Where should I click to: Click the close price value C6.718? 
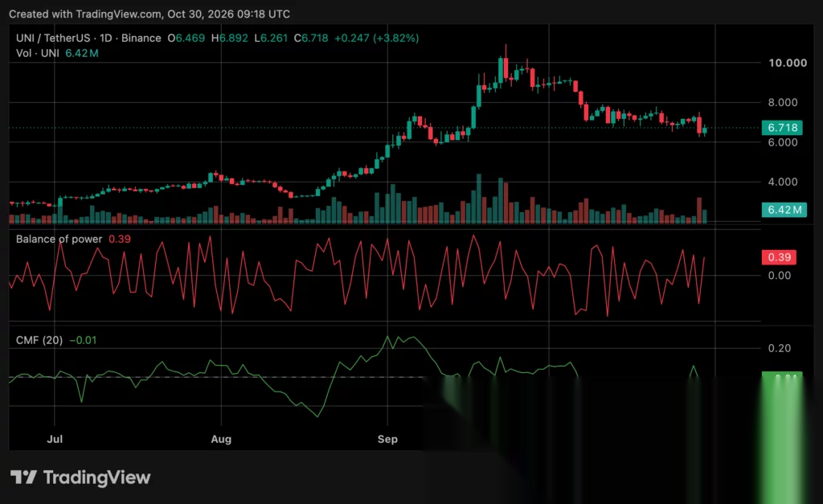pyautogui.click(x=311, y=38)
